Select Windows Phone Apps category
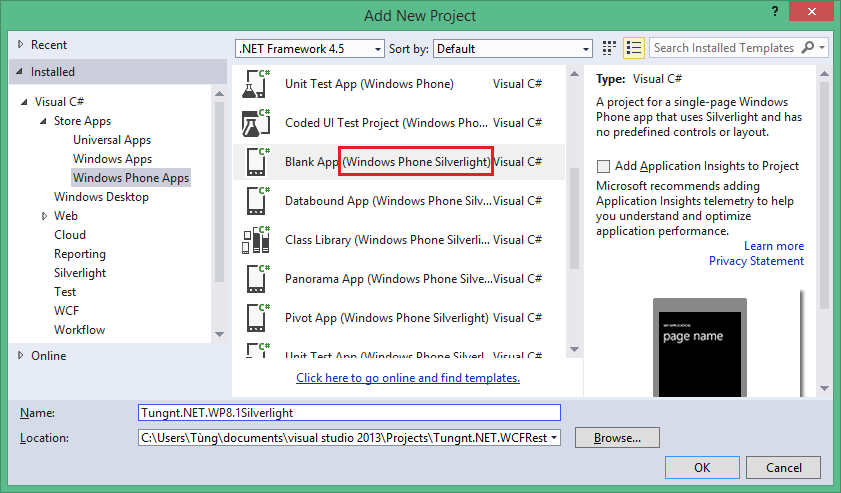This screenshot has width=841, height=493. (x=131, y=178)
